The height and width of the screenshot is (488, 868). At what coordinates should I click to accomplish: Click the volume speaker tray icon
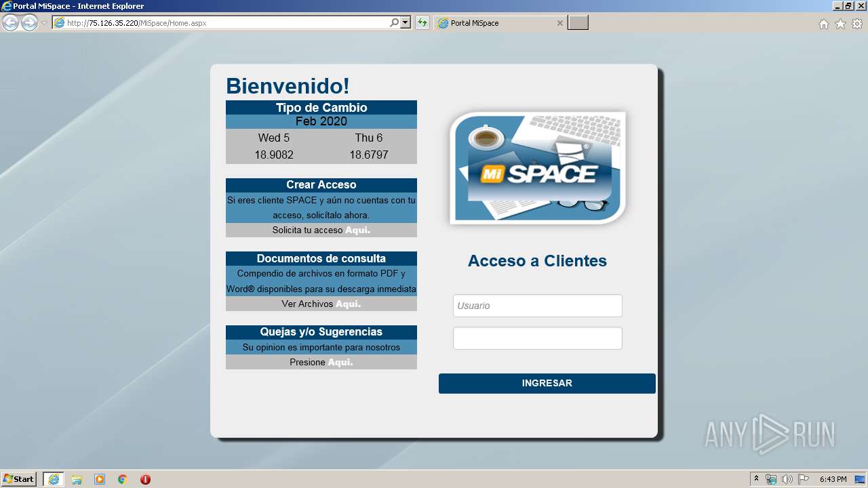[787, 479]
